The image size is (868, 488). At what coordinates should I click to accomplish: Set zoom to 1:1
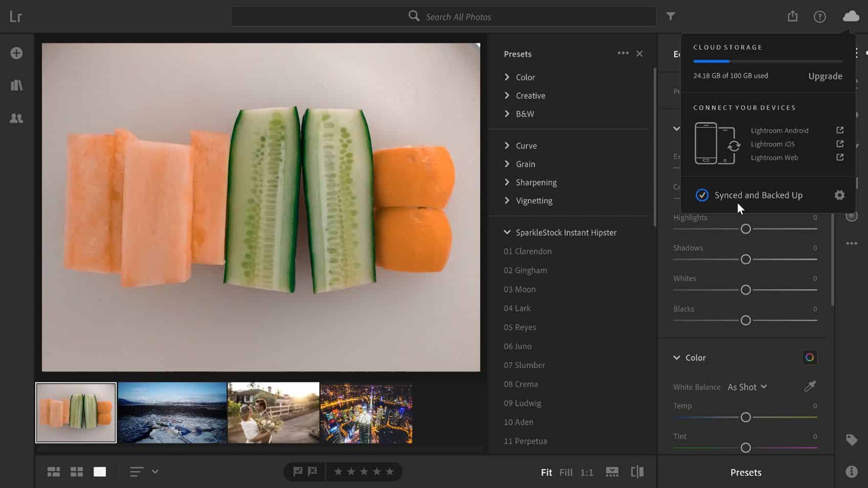(587, 472)
